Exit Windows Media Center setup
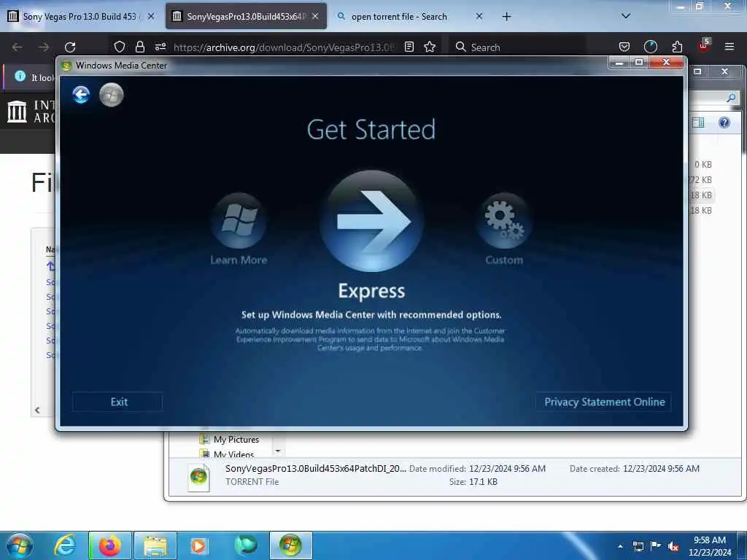 [x=119, y=402]
